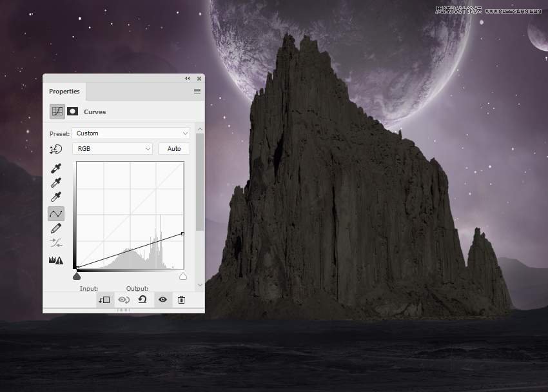
Task: Click the Auto button
Action: pyautogui.click(x=174, y=148)
